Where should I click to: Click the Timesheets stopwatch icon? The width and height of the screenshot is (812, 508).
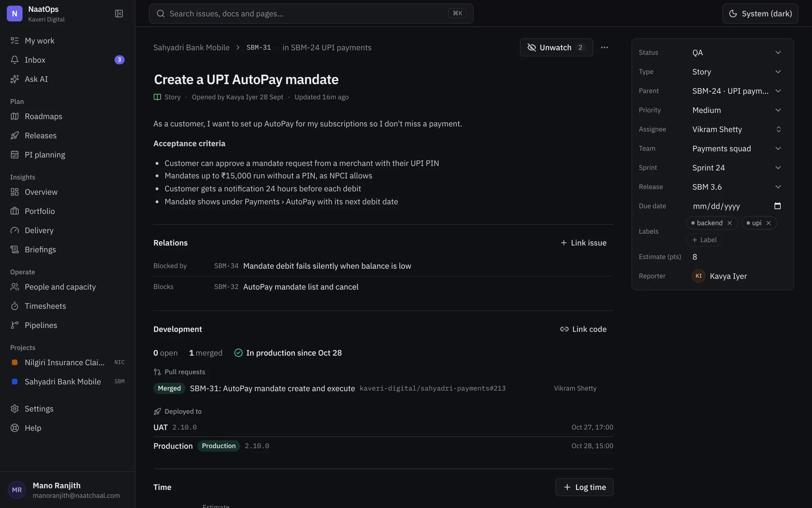[x=15, y=306]
